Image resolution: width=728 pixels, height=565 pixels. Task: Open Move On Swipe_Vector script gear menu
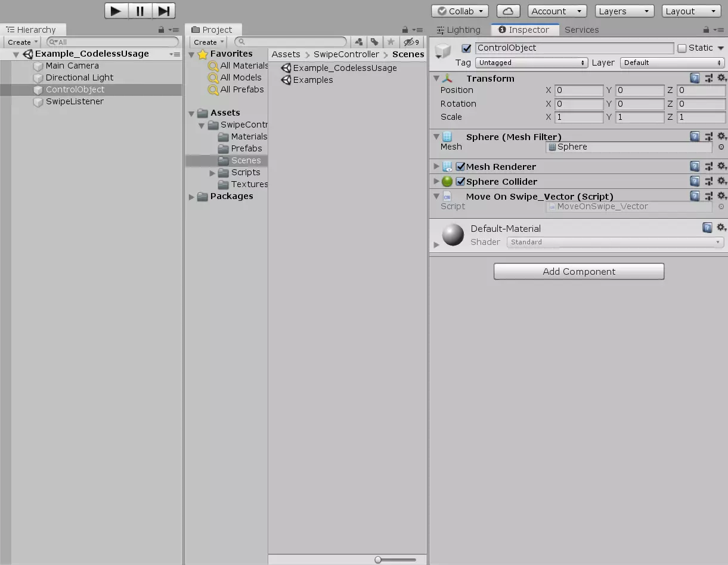click(721, 196)
